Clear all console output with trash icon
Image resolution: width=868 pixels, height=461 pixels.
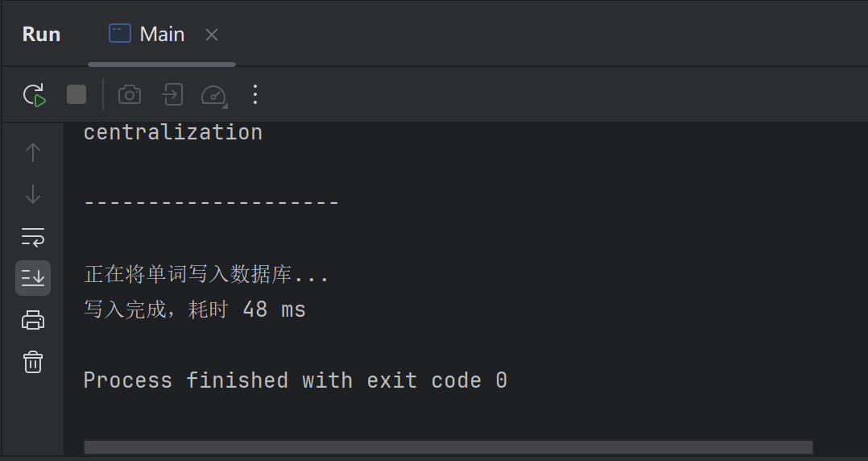33,362
